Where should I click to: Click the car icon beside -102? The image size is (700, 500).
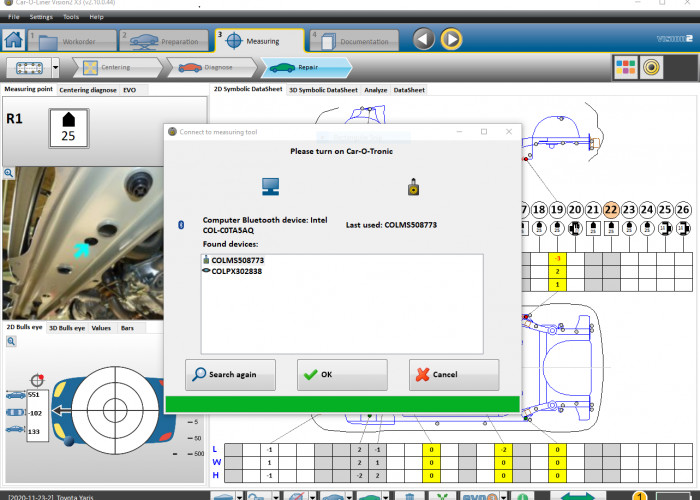[x=16, y=412]
